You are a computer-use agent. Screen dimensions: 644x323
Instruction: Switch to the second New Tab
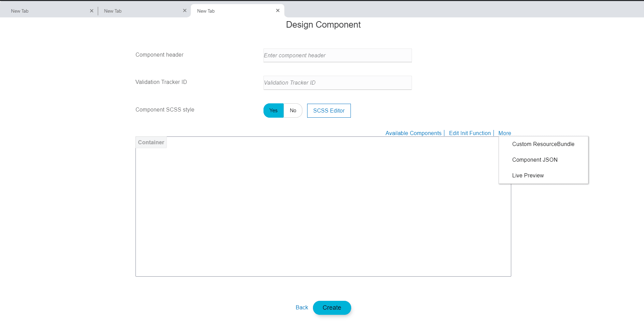[x=137, y=11]
